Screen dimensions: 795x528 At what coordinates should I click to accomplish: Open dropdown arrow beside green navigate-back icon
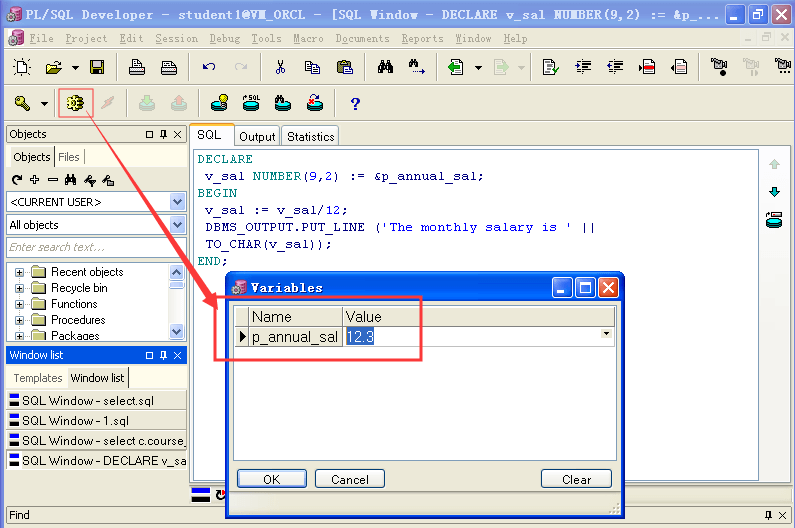(x=478, y=67)
